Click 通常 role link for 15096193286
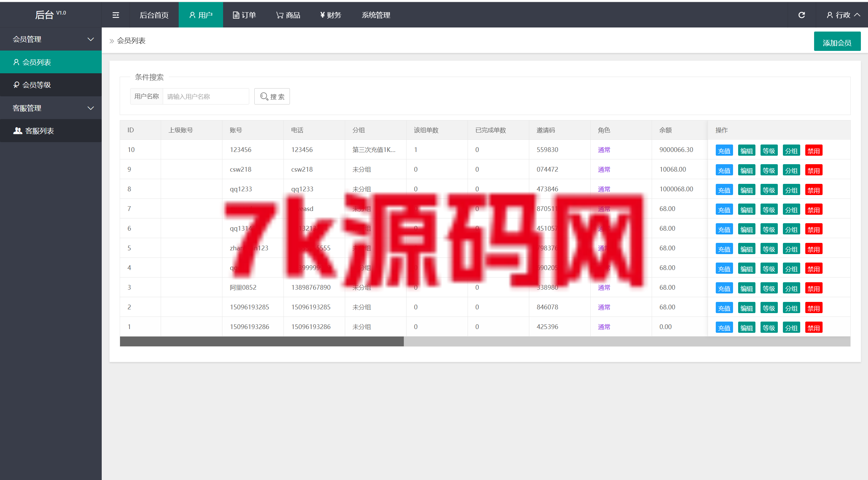 pyautogui.click(x=604, y=327)
